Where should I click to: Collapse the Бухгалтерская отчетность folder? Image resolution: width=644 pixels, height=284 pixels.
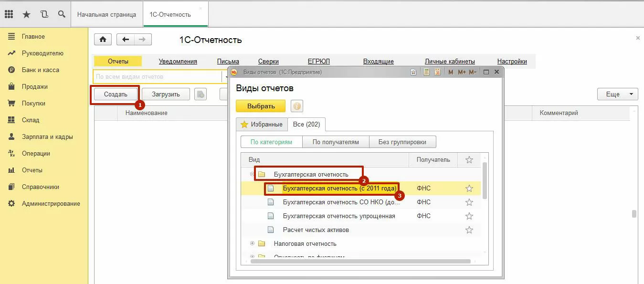(x=252, y=174)
